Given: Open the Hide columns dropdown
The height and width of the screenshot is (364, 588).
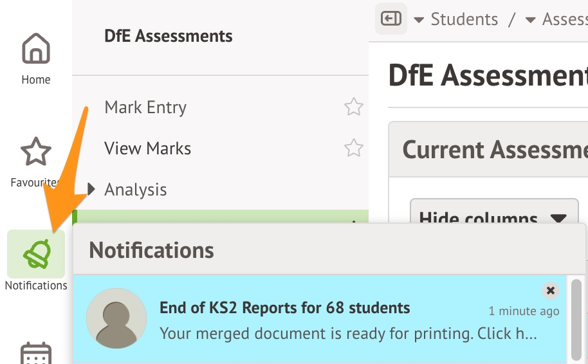Looking at the screenshot, I should 494,218.
